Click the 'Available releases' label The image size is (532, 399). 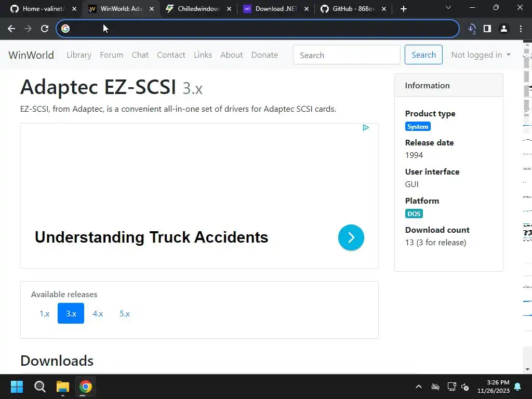tap(64, 294)
